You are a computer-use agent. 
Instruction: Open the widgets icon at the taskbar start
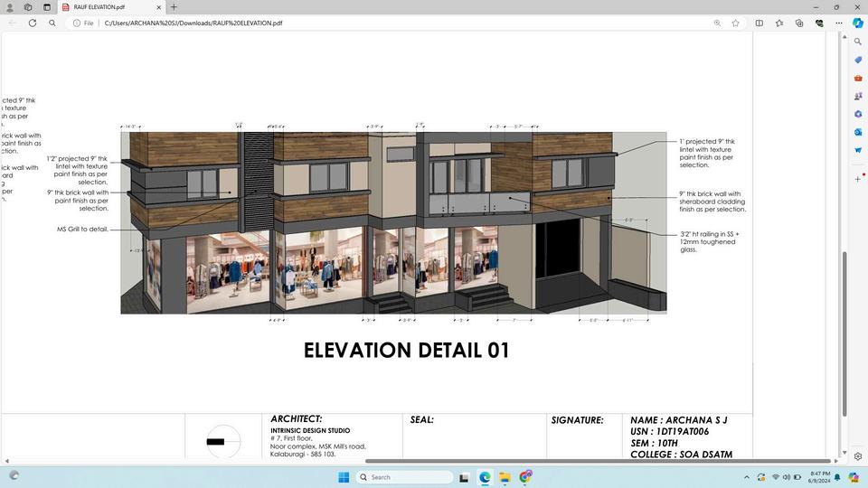point(14,475)
